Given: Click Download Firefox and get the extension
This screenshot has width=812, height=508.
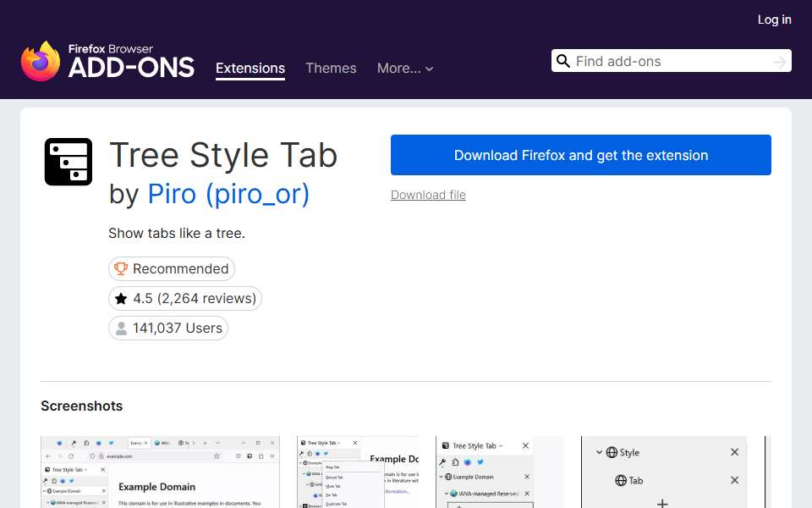Looking at the screenshot, I should tap(580, 155).
